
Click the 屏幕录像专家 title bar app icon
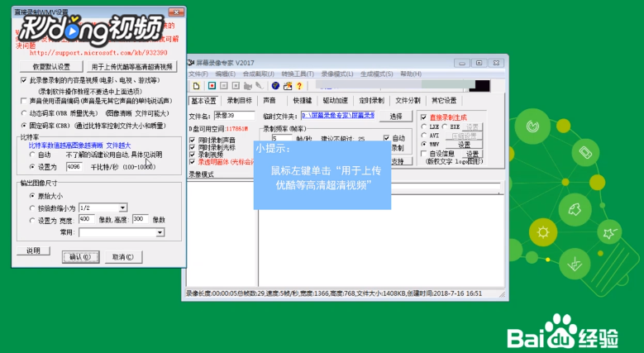click(x=191, y=63)
